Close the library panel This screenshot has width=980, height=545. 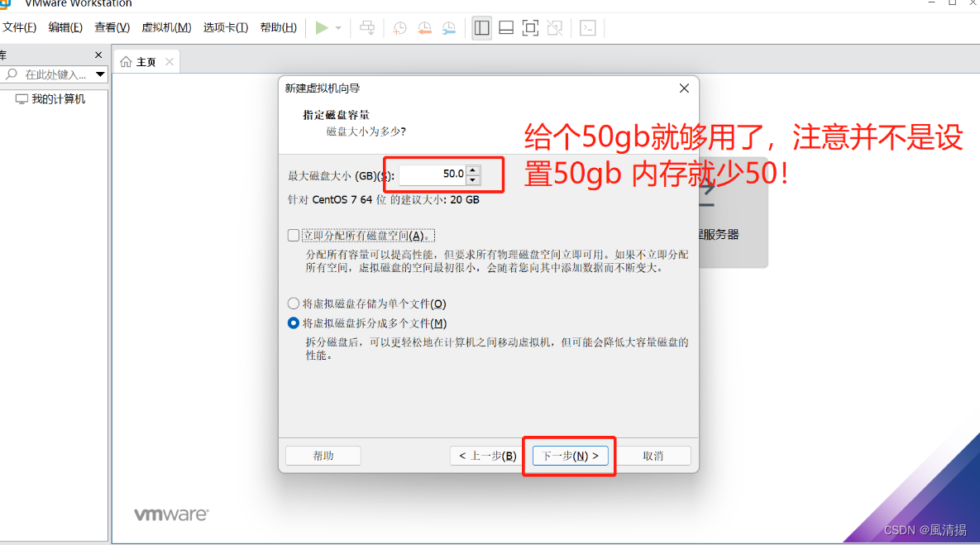click(x=98, y=55)
